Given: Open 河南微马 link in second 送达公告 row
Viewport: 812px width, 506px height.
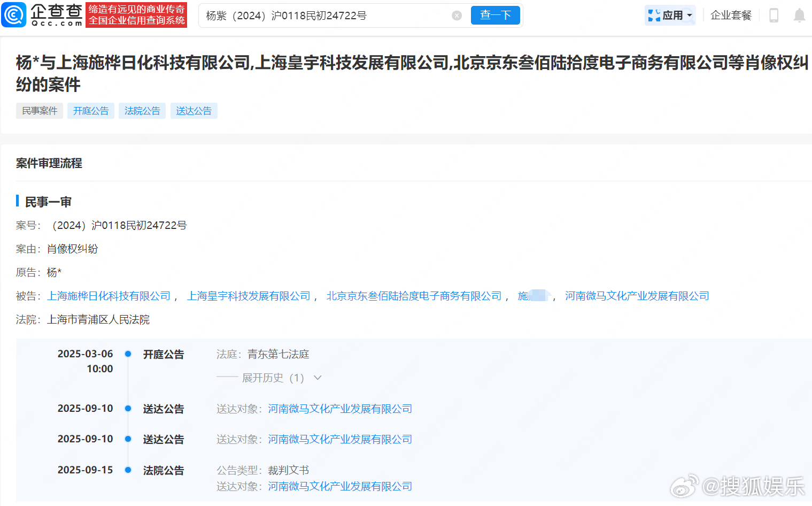Looking at the screenshot, I should click(x=340, y=439).
